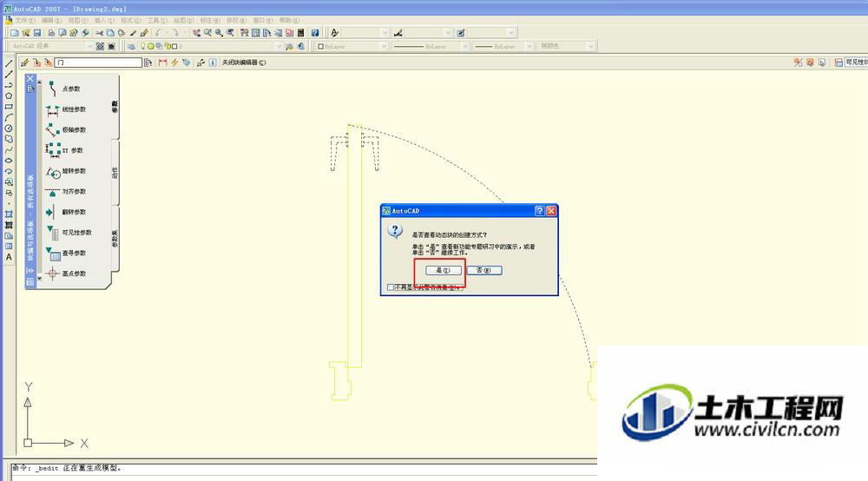Click the help question-mark button in dialog title bar
The image size is (868, 481).
pyautogui.click(x=540, y=211)
